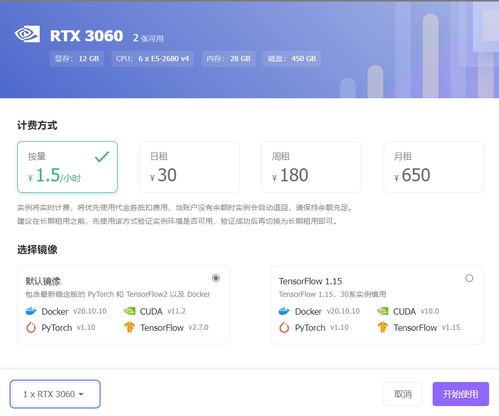Click the CUDA icon in 默认镜像 card
Screen dimensions: 499x416
point(129,311)
